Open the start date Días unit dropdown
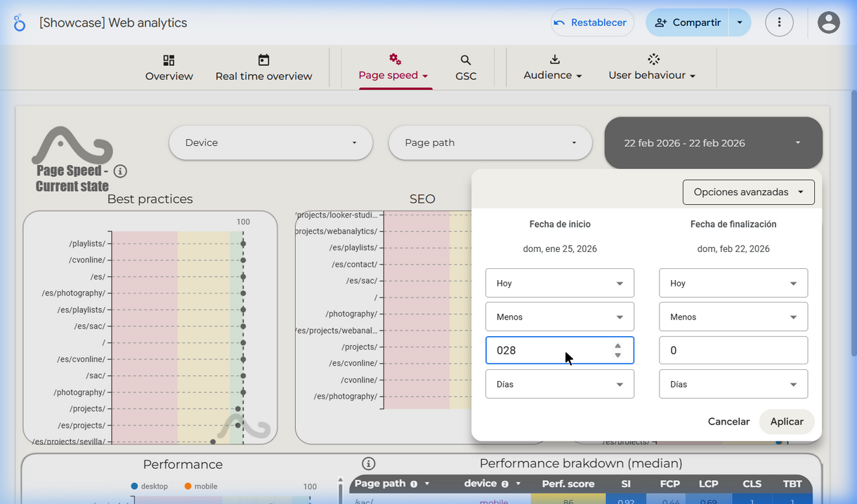The height and width of the screenshot is (504, 857). (560, 384)
